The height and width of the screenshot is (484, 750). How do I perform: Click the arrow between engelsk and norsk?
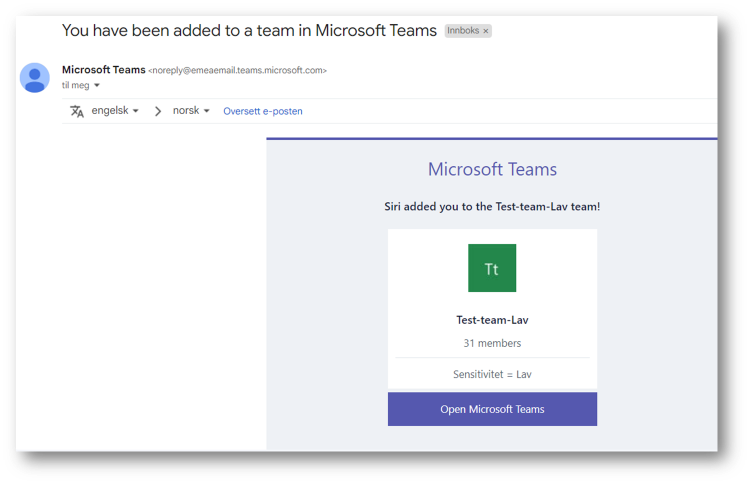(x=157, y=111)
